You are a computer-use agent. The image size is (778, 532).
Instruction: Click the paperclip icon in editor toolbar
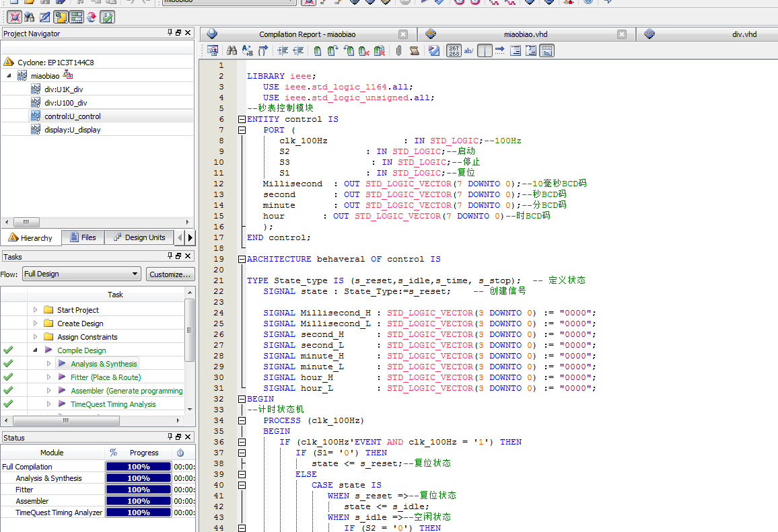click(398, 50)
